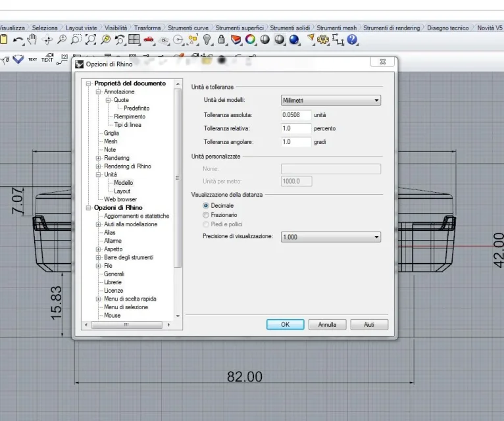
Task: Open the Disegno tecnico tab
Action: coord(447,28)
